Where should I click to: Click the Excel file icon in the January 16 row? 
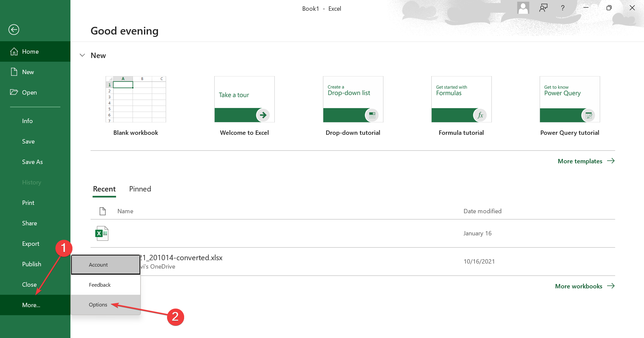[x=102, y=233]
